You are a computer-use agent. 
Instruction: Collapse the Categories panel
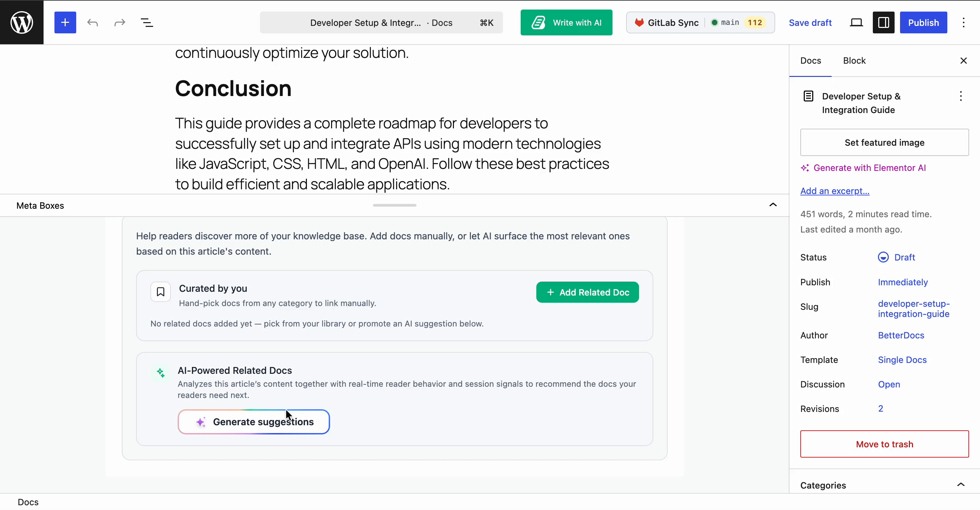click(961, 484)
